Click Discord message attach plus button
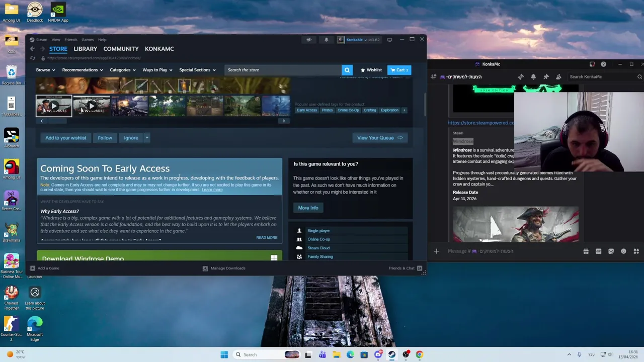Image resolution: width=644 pixels, height=362 pixels. click(x=436, y=251)
